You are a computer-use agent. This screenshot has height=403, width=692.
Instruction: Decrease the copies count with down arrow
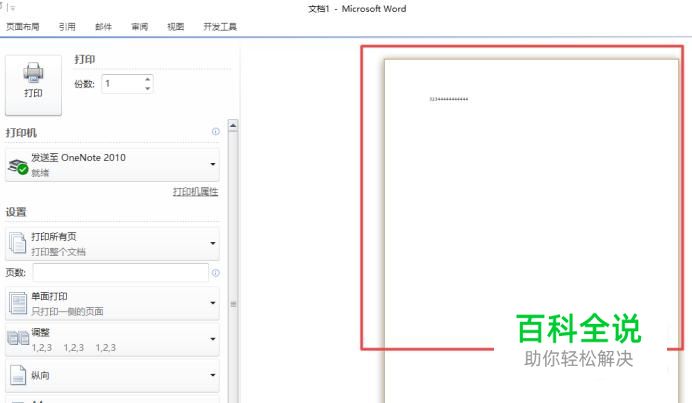pyautogui.click(x=148, y=89)
